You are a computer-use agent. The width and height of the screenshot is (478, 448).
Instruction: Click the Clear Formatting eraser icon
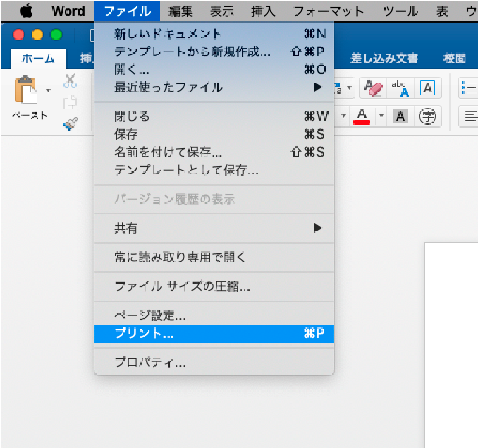click(373, 88)
